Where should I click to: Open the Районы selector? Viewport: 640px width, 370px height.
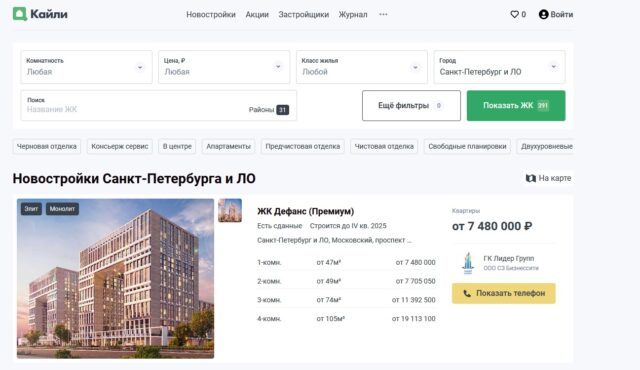(269, 110)
